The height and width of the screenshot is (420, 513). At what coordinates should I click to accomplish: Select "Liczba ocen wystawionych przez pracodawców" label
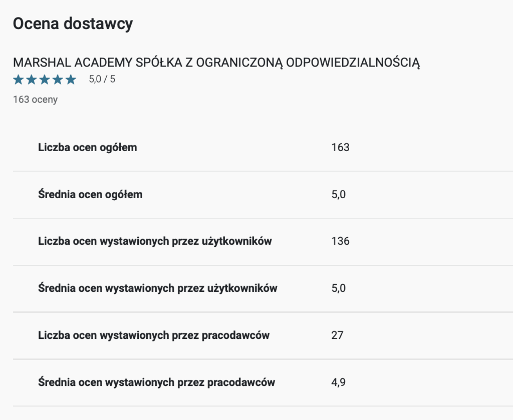pos(154,335)
